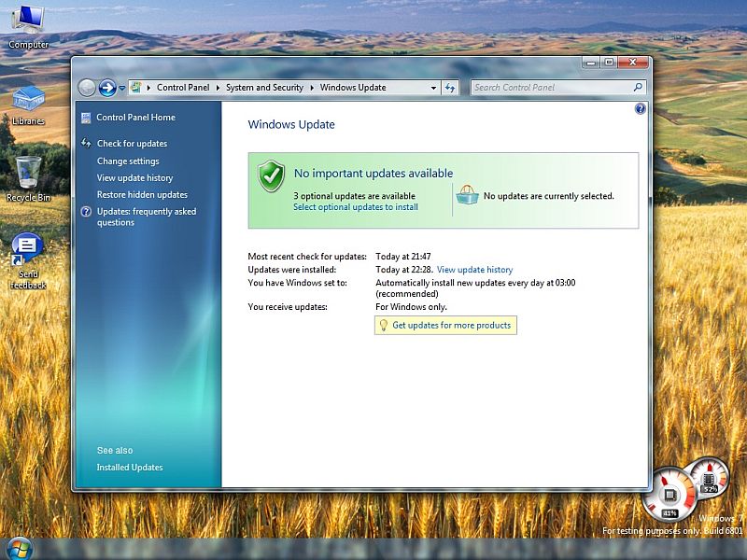747x560 pixels.
Task: Click the update basket icon
Action: point(467,195)
